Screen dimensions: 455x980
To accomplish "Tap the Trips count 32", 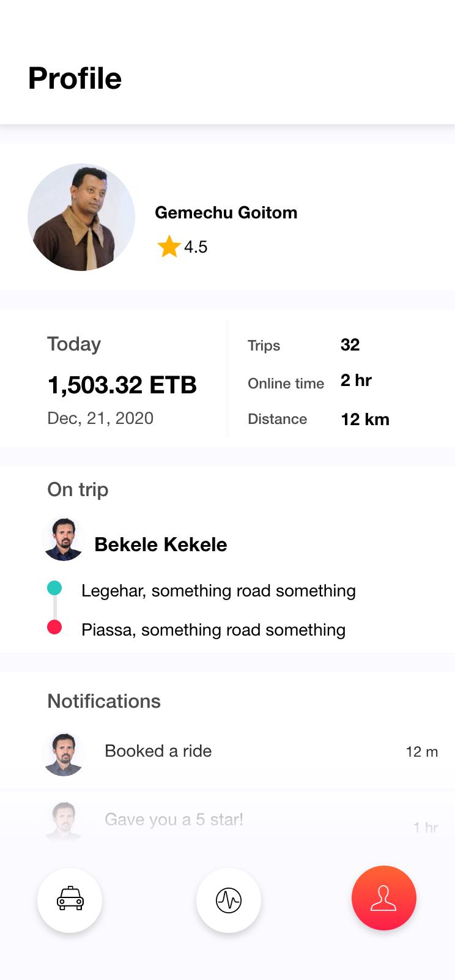I will tap(350, 344).
